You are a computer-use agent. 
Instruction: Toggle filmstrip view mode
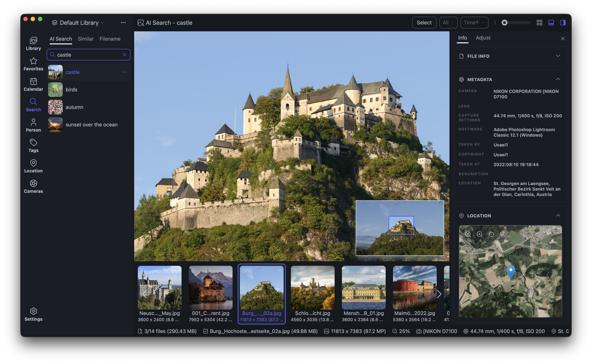click(x=551, y=22)
